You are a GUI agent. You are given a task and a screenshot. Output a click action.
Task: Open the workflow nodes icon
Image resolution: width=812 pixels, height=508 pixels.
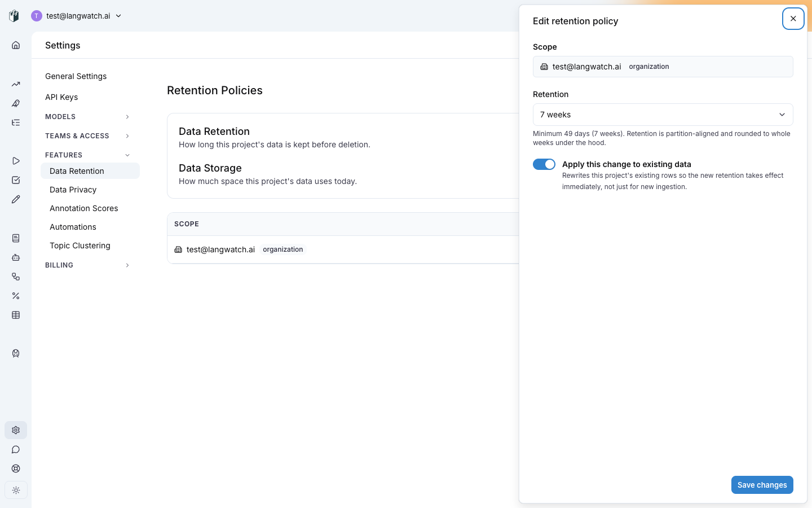click(16, 277)
